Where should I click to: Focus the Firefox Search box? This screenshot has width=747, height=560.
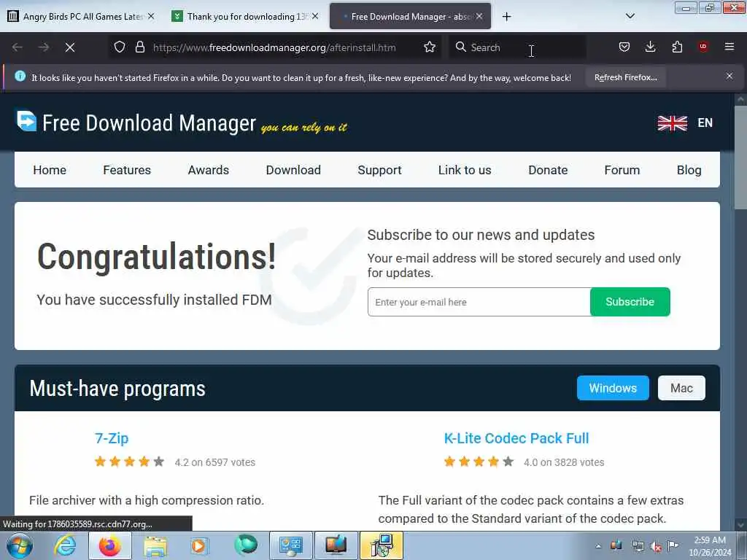(517, 47)
